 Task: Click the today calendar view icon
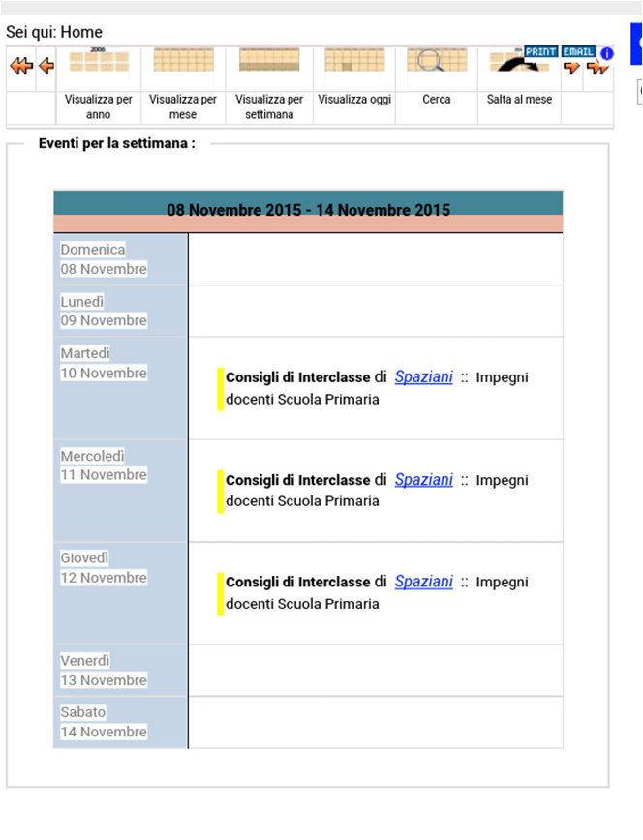(354, 60)
